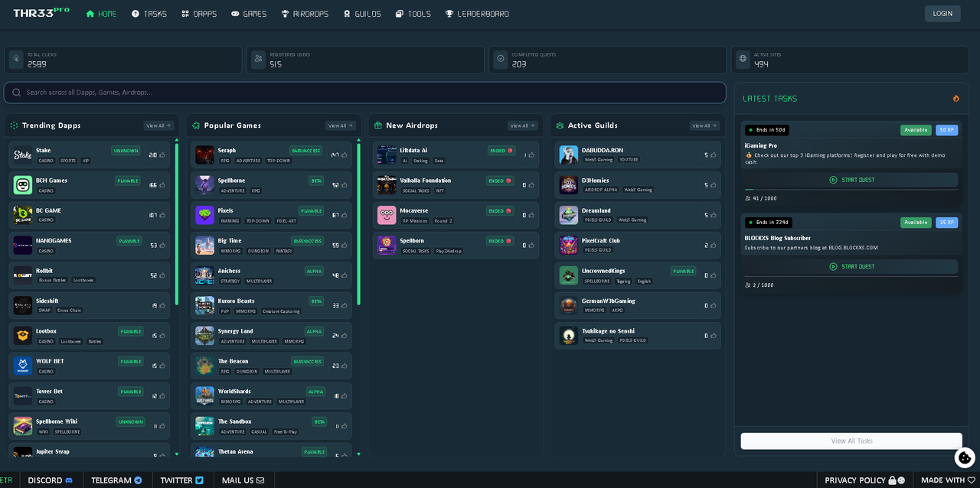The image size is (980, 488).
Task: Start the iGaming Pro quest
Action: 851,180
